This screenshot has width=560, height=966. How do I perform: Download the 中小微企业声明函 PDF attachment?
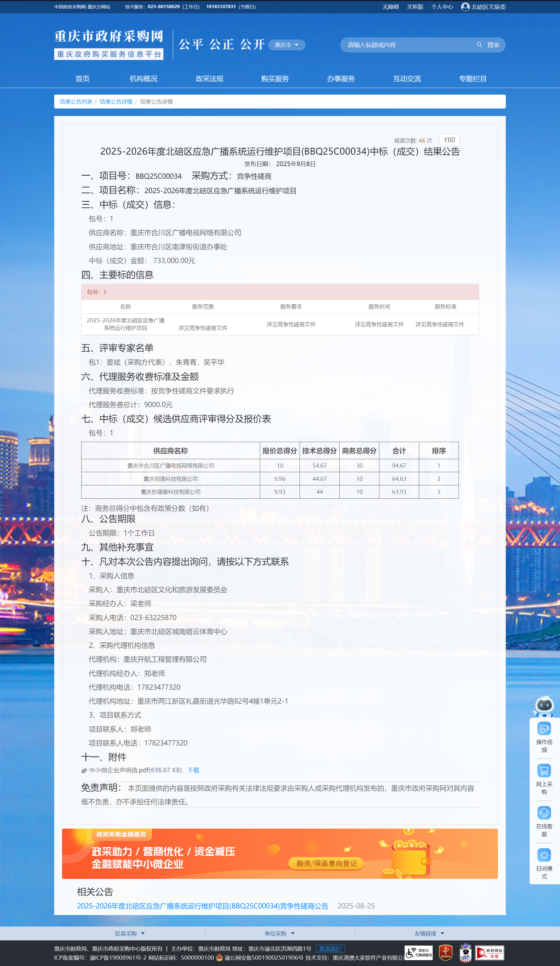pos(193,770)
